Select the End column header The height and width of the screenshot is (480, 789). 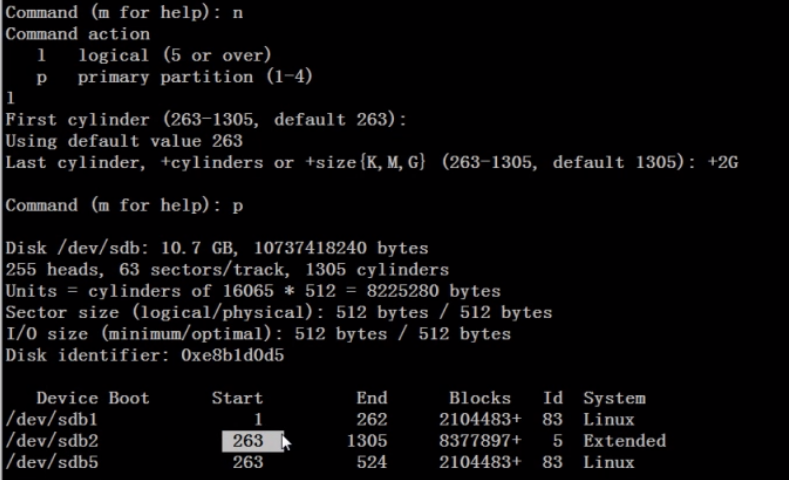(x=372, y=398)
